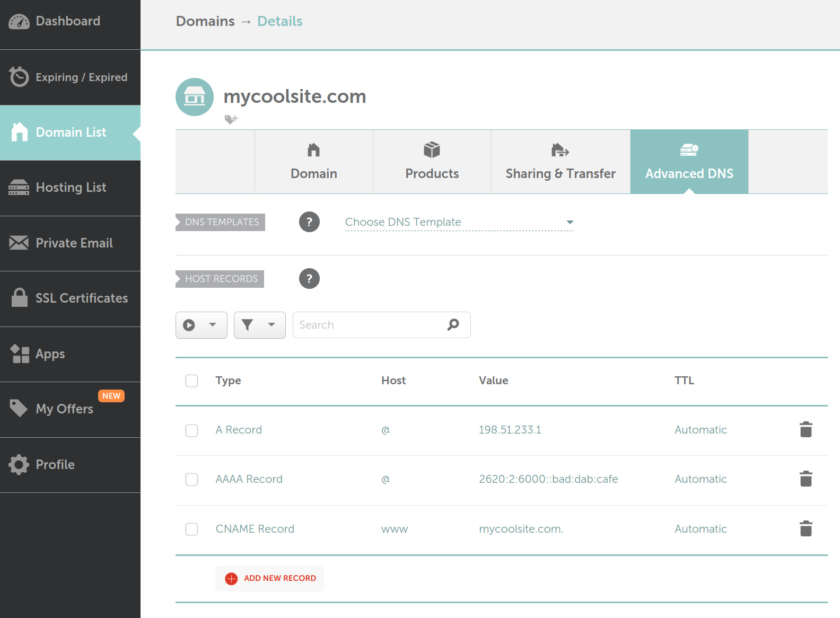This screenshot has width=840, height=618.
Task: Open Hosting List in the sidebar
Action: click(x=70, y=188)
